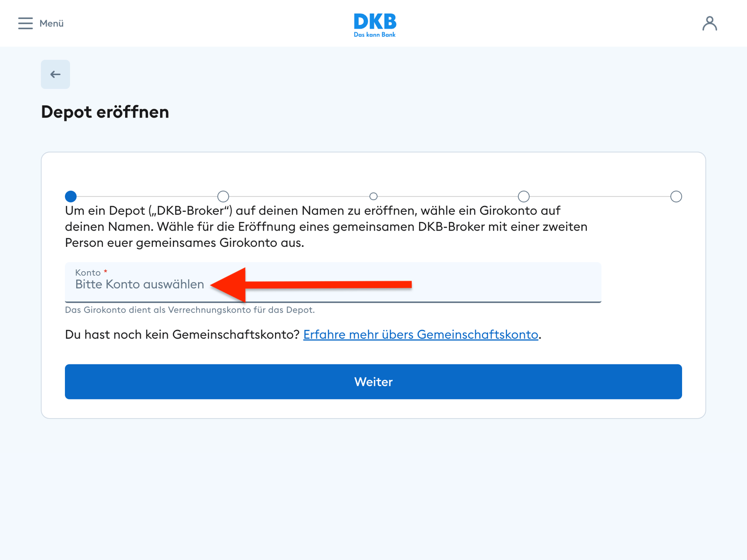
Task: Click the 'Menü' label
Action: pos(51,23)
